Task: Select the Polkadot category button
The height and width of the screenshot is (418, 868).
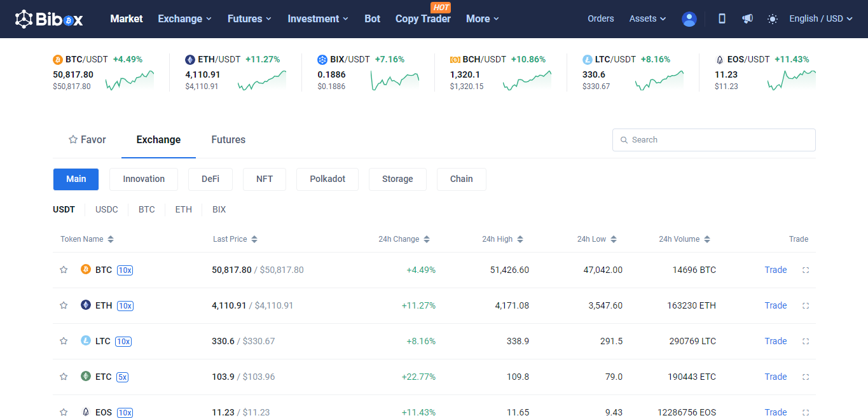Action: click(x=327, y=179)
